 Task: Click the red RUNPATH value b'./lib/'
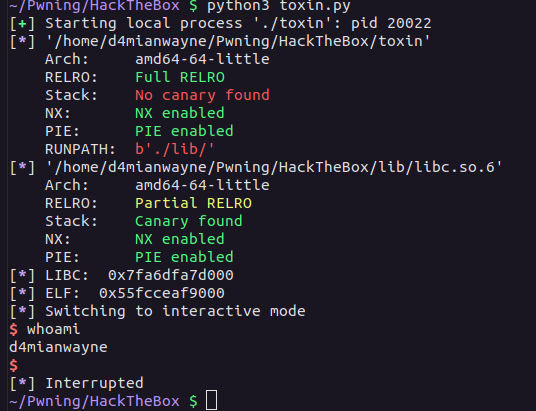point(175,149)
